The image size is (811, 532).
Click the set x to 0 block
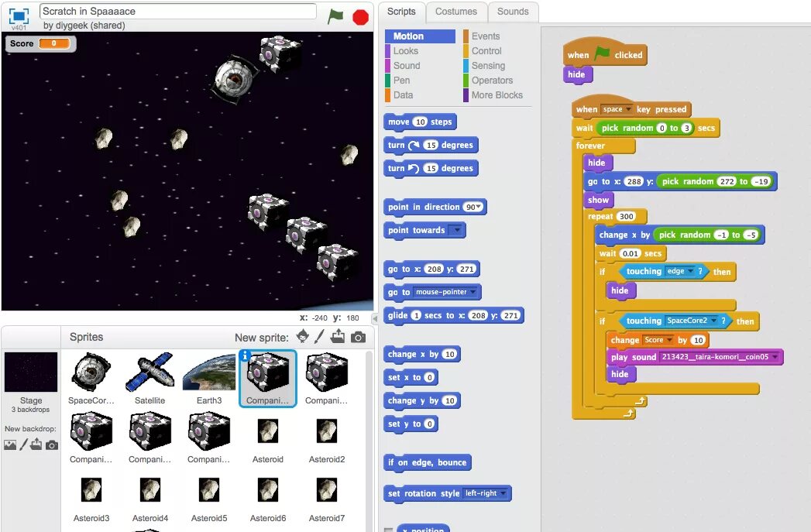pyautogui.click(x=411, y=377)
